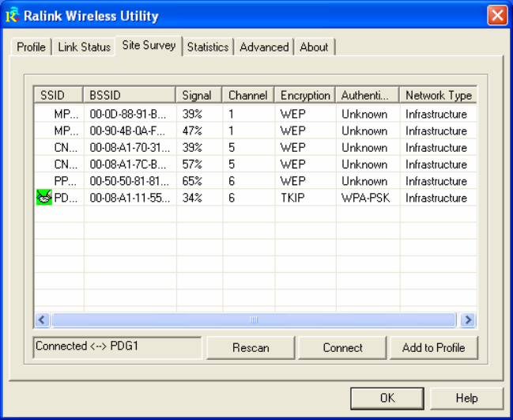
Task: Sort by the Signal column header
Action: click(199, 95)
